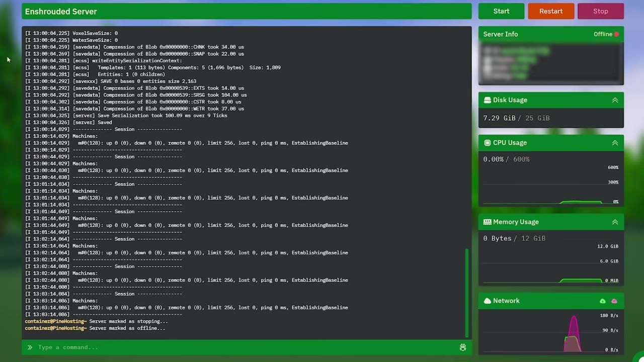Click the bug icon in the command bar
Viewport: 644px width, 362px height.
(463, 347)
